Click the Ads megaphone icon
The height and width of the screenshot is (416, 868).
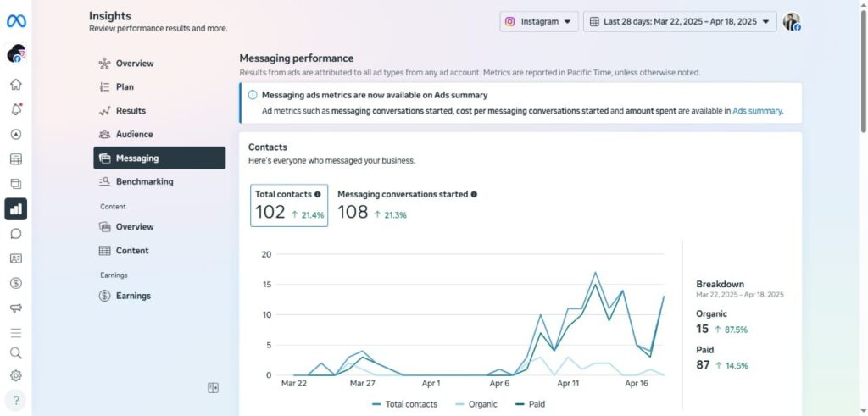point(16,308)
